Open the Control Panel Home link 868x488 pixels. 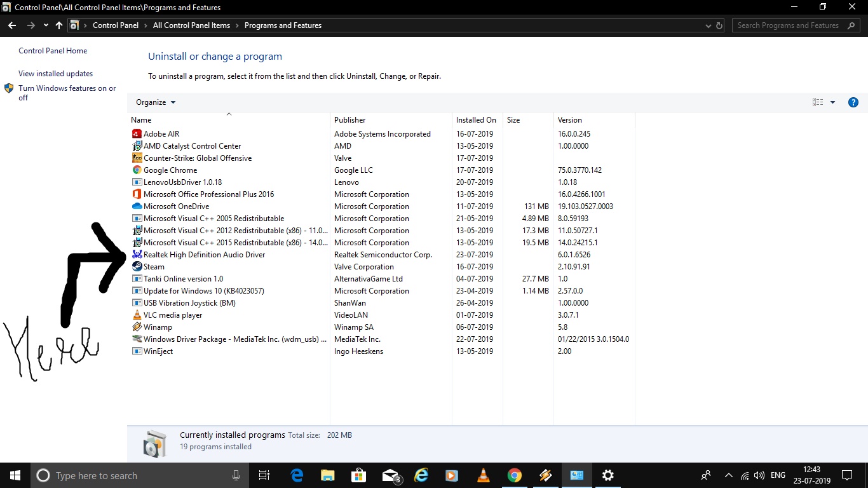pyautogui.click(x=53, y=51)
